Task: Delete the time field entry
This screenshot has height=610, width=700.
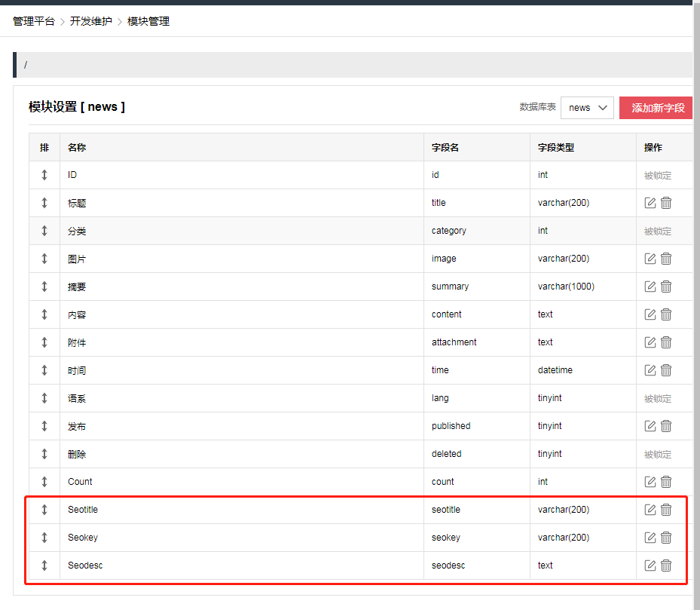Action: (666, 370)
